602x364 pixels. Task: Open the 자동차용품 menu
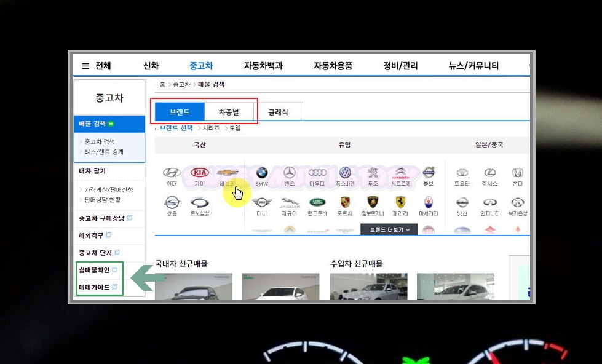tap(333, 66)
